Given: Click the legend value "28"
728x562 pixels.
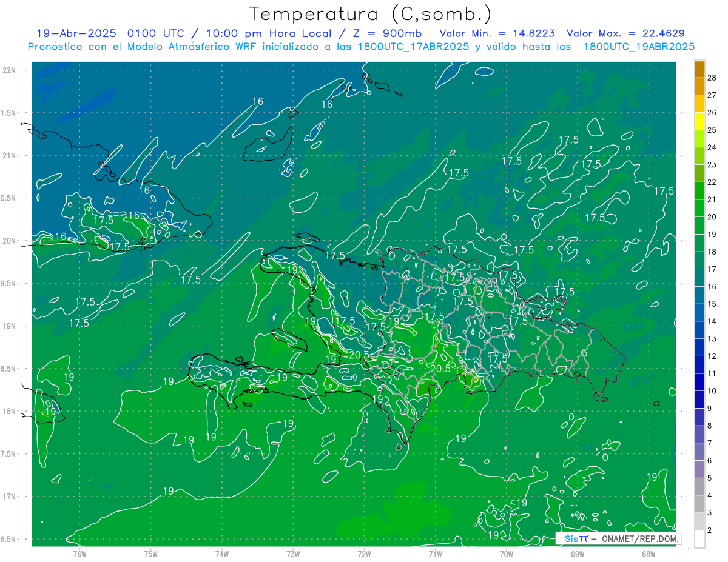Looking at the screenshot, I should (x=712, y=78).
